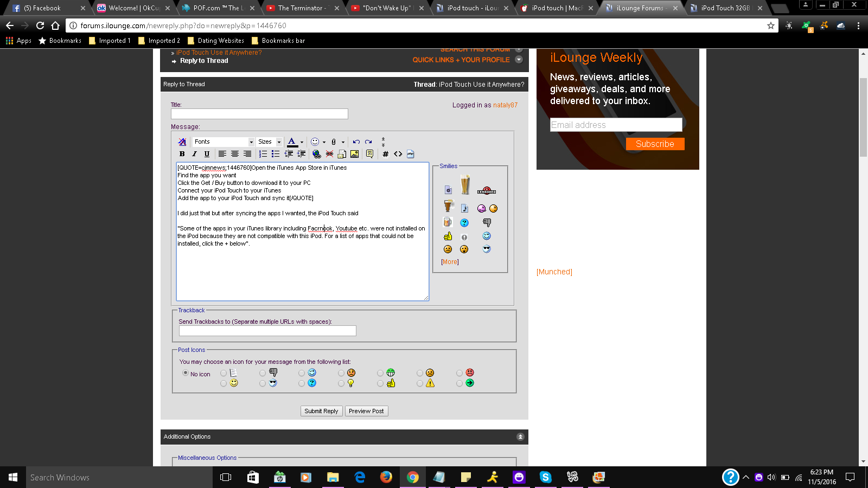Select the thumbs down post icon radio button

click(x=263, y=373)
